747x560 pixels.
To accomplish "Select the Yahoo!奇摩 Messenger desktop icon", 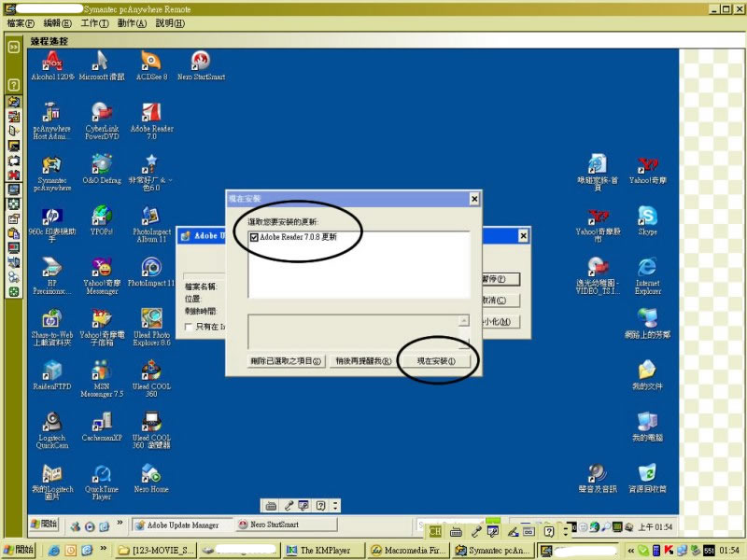I will tap(102, 275).
